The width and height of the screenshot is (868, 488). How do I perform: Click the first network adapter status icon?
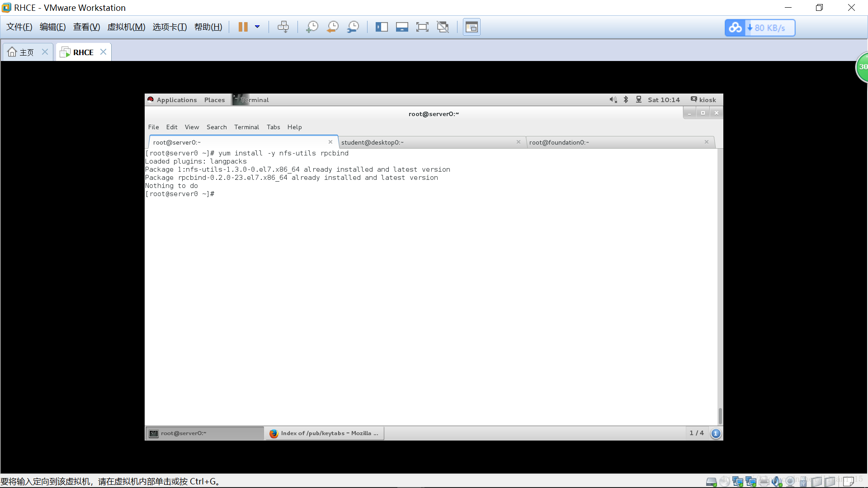tap(738, 482)
